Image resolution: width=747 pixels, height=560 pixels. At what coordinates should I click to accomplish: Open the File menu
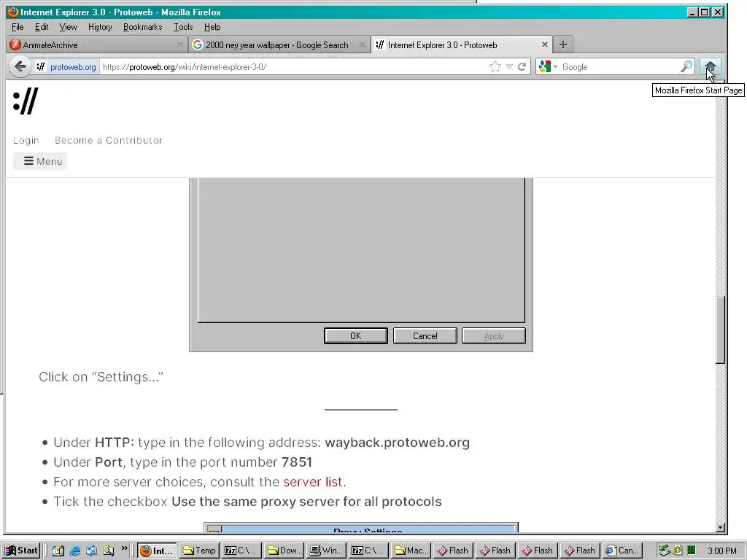click(x=18, y=27)
